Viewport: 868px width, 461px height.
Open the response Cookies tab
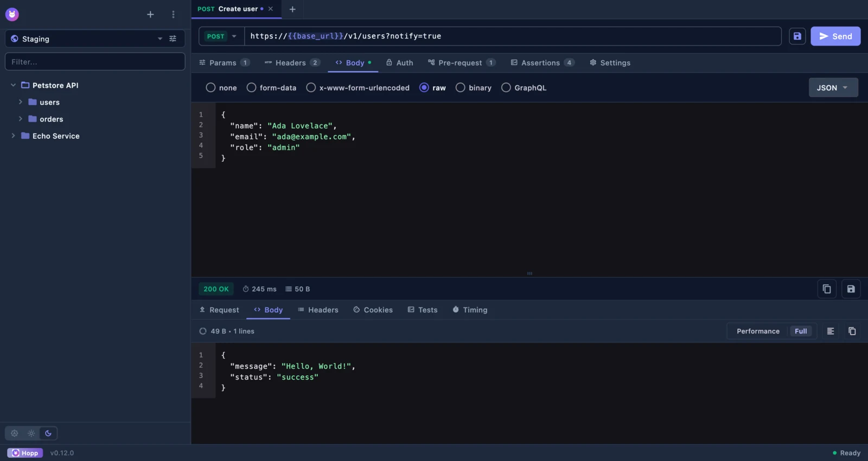373,310
